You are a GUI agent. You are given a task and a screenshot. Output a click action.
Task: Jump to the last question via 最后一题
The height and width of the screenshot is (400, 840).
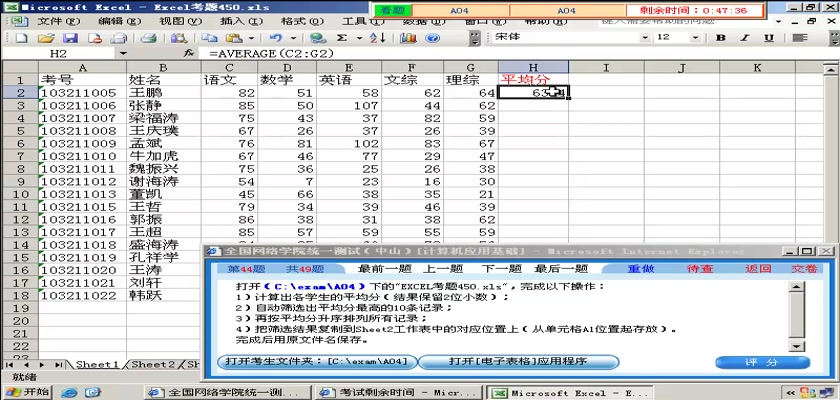tap(561, 269)
